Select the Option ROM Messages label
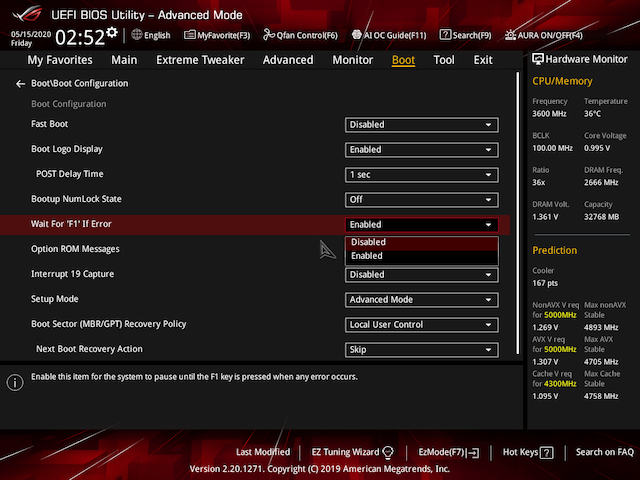This screenshot has width=640, height=480. click(76, 249)
